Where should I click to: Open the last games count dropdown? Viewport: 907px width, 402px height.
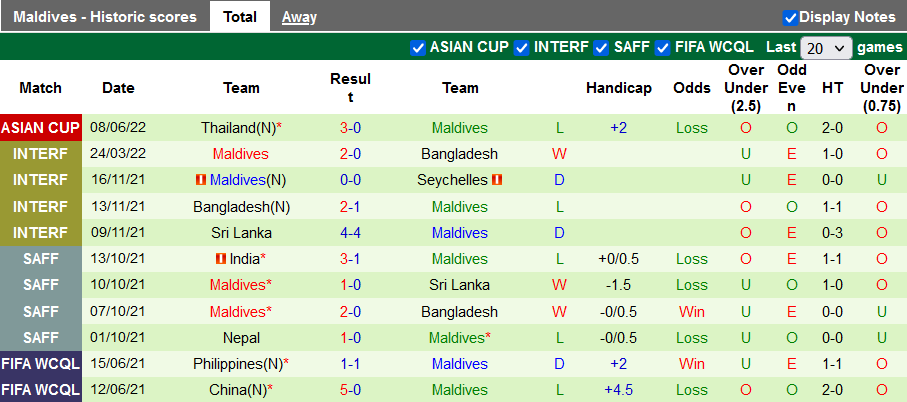click(x=825, y=48)
